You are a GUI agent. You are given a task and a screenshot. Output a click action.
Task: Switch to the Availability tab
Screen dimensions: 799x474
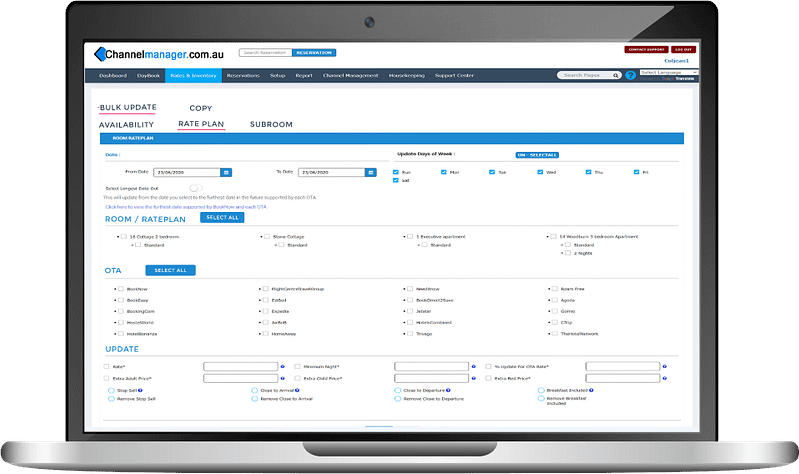point(126,125)
